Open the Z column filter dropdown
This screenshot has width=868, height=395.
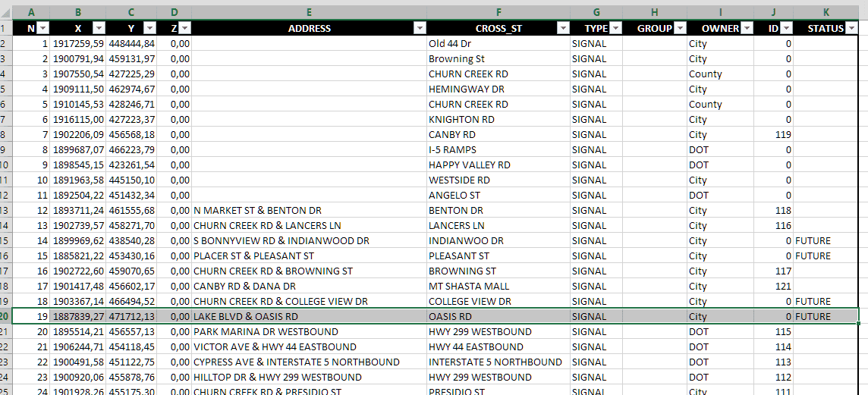pyautogui.click(x=185, y=28)
